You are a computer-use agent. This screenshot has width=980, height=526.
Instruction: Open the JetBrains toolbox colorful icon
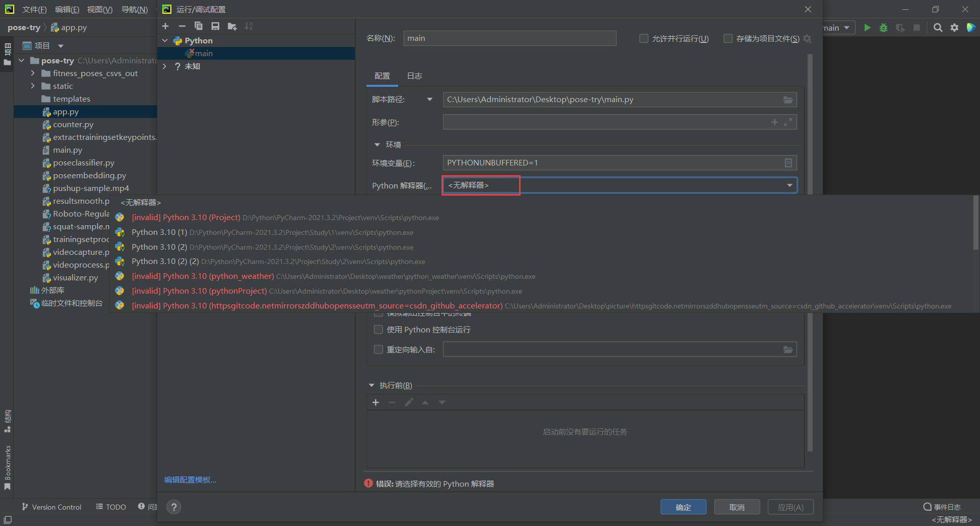coord(971,28)
